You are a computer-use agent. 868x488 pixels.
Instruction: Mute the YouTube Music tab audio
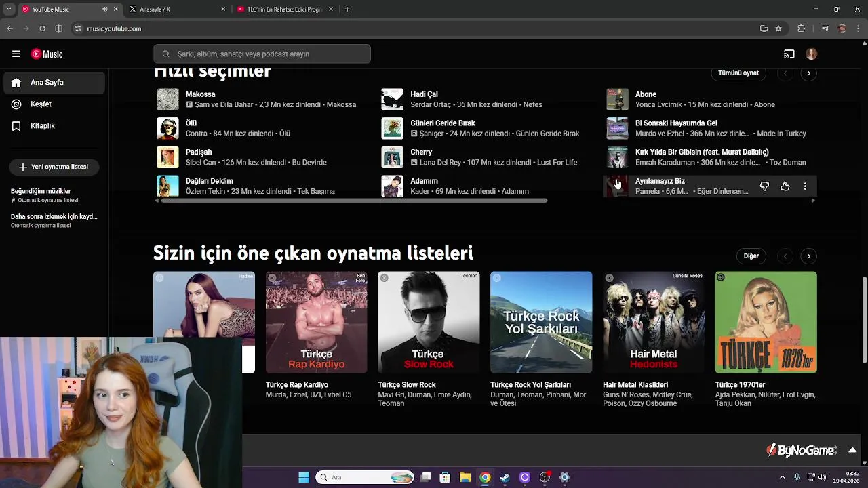click(104, 9)
